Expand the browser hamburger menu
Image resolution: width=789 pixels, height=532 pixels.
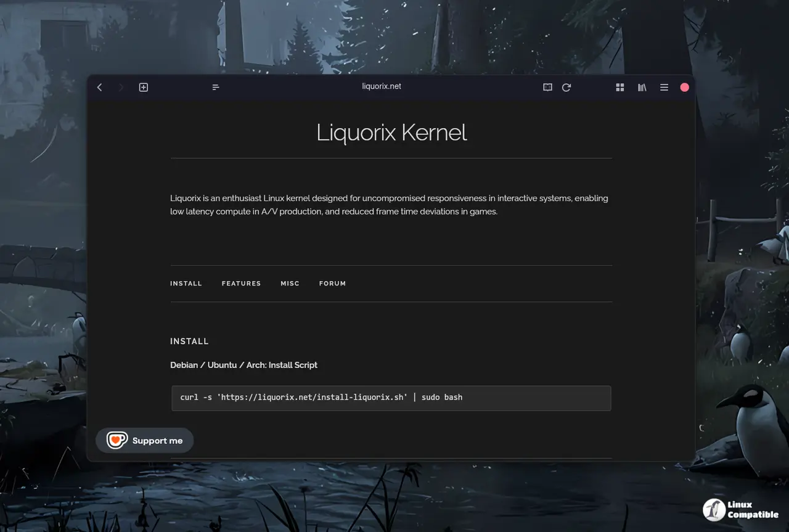coord(664,88)
